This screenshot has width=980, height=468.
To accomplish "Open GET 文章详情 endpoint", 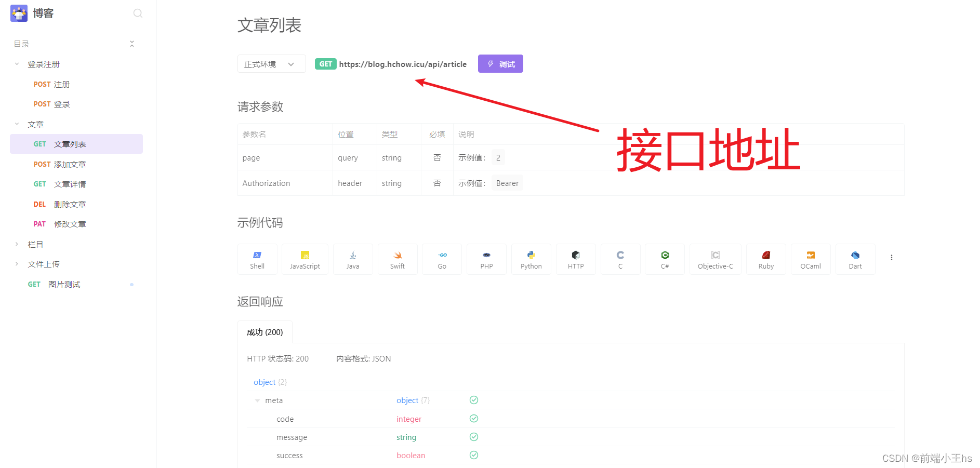I will pyautogui.click(x=76, y=184).
